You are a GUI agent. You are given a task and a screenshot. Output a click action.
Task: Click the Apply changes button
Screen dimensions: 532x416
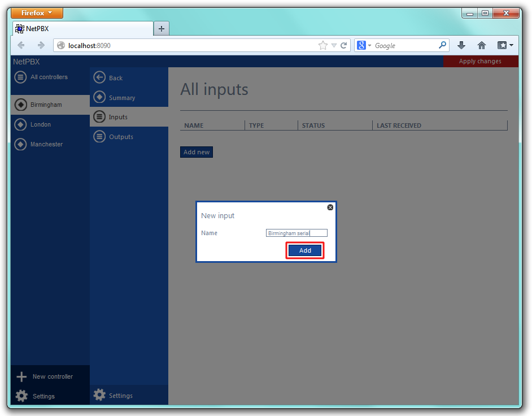pyautogui.click(x=480, y=61)
